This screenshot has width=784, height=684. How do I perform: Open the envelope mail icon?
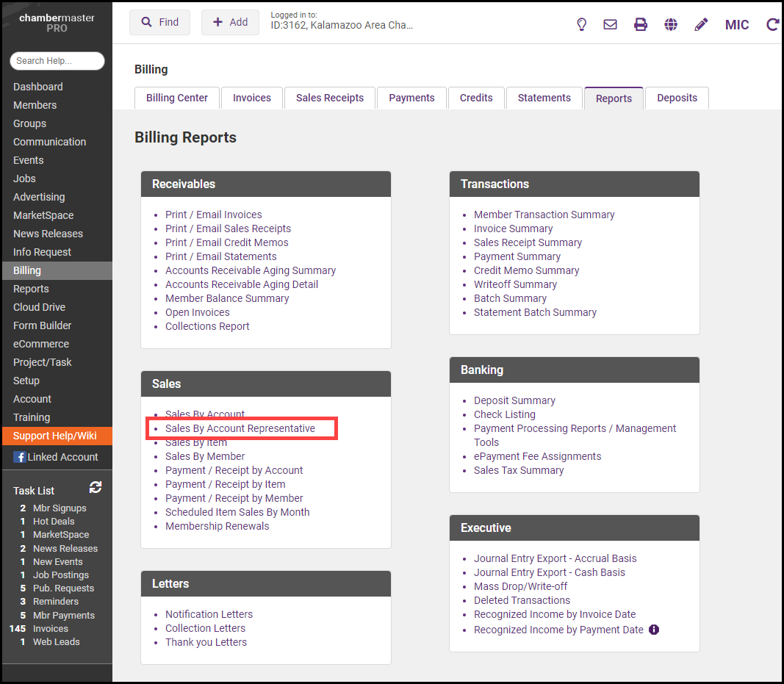(x=610, y=24)
